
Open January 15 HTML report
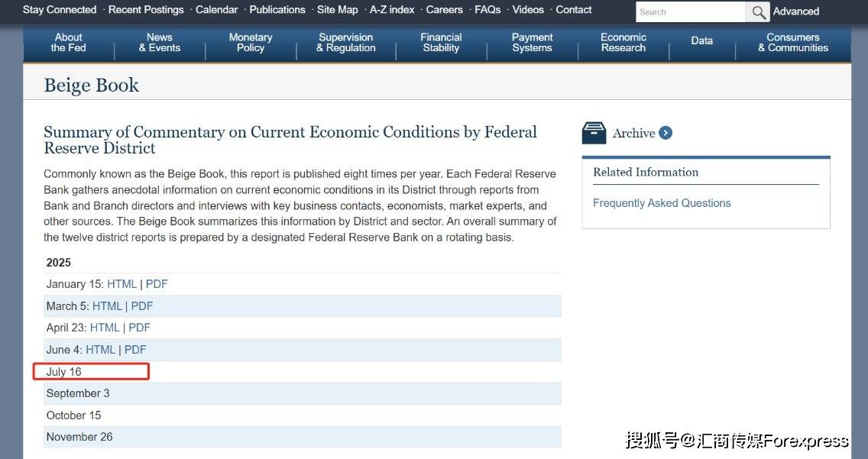tap(121, 284)
